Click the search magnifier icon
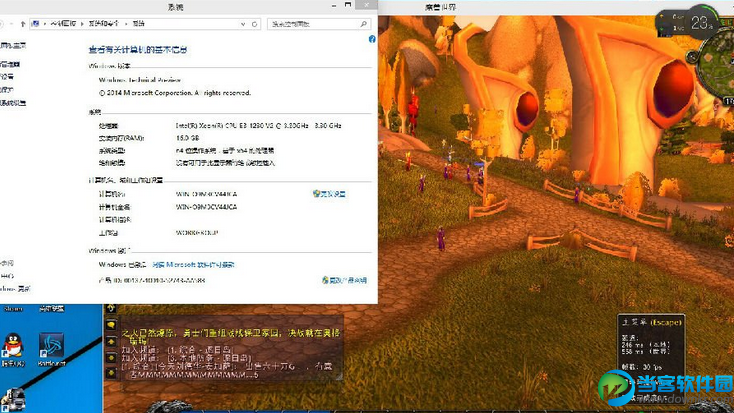734x413 pixels. 363,24
